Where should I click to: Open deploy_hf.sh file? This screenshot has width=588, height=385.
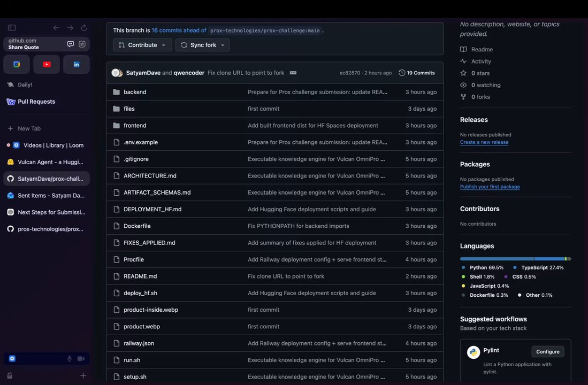[140, 293]
